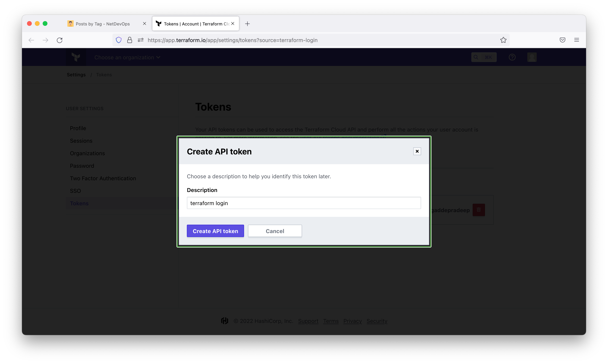The image size is (608, 364).
Task: Click the Posts by Tag tab favicon
Action: tap(71, 23)
